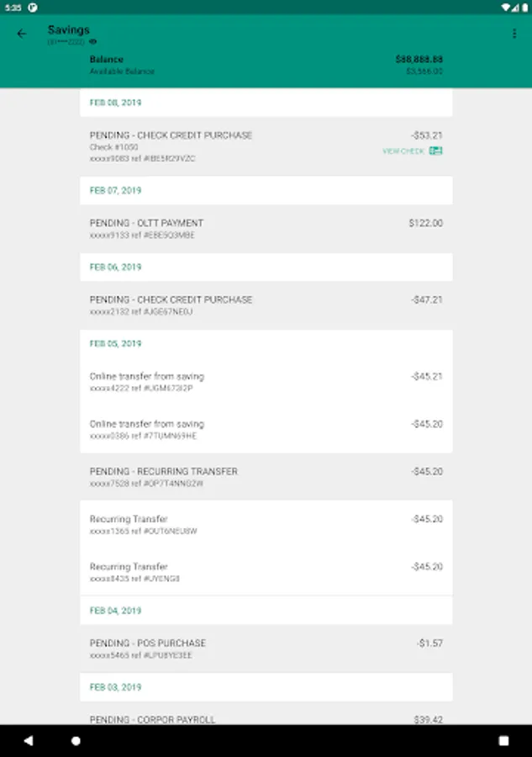
Task: Open Recurring Transfer ref #OUT6NEU8W
Action: 266,525
